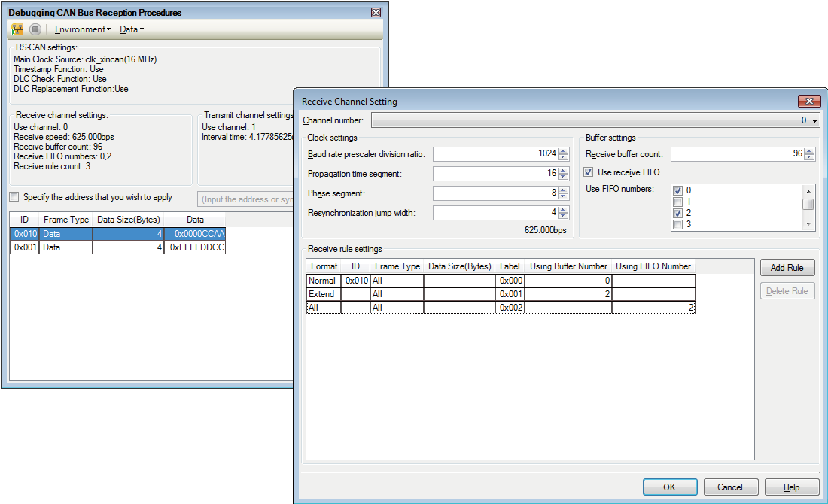Click the start debugging icon in toolbar
The width and height of the screenshot is (828, 504).
17,29
